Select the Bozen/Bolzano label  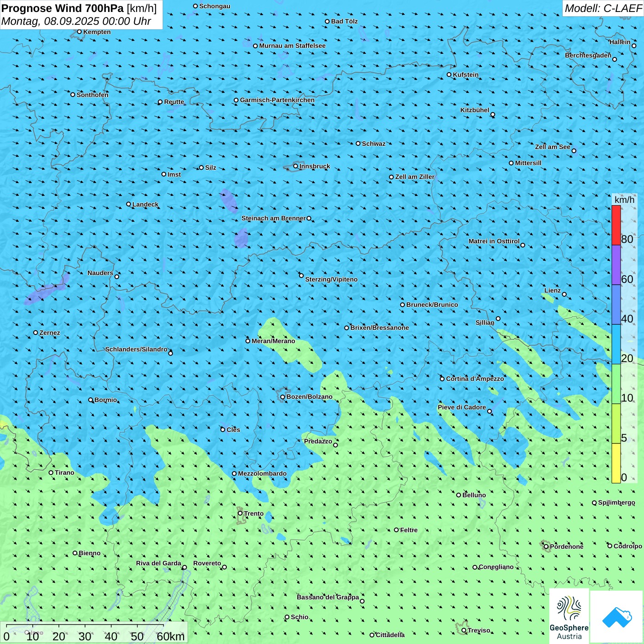click(309, 397)
